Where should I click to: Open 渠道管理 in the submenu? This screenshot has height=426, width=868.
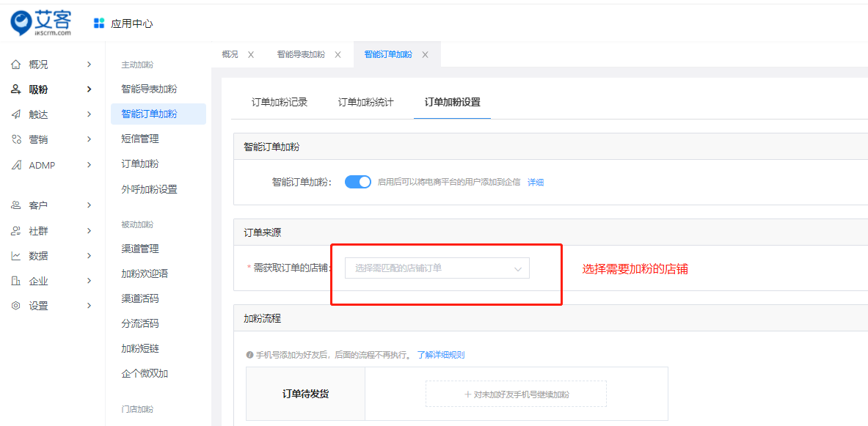tap(140, 249)
